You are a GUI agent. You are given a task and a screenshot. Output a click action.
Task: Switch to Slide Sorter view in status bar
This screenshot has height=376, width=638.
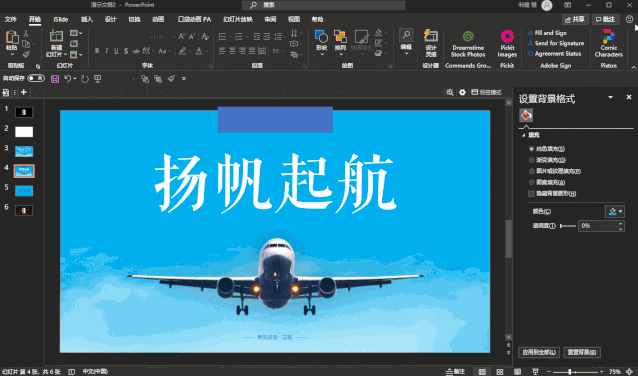500,372
